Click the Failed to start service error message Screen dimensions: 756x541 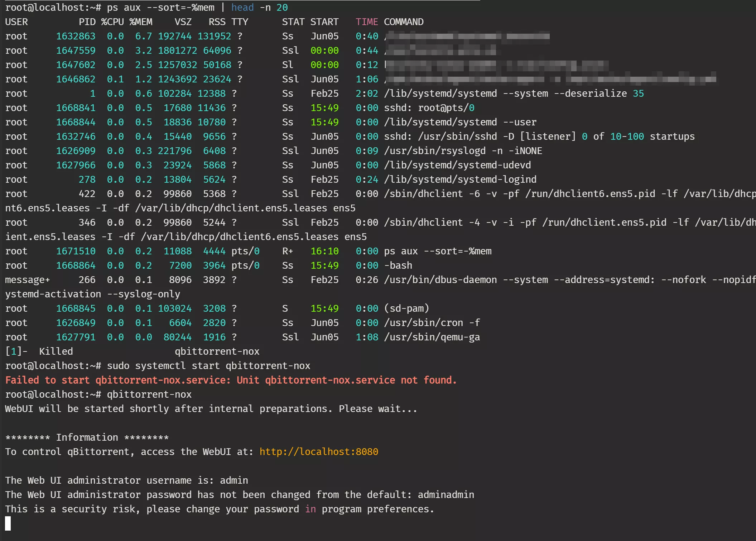(231, 380)
